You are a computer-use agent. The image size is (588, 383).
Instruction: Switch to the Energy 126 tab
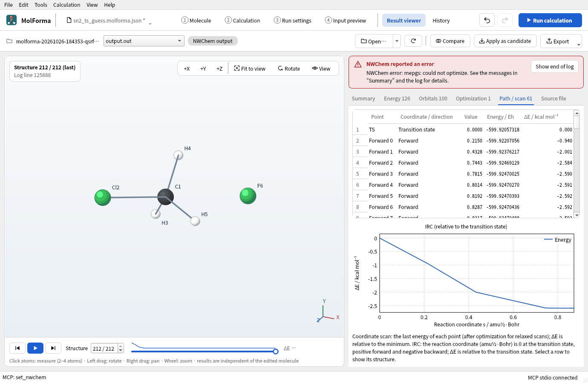[x=397, y=98]
